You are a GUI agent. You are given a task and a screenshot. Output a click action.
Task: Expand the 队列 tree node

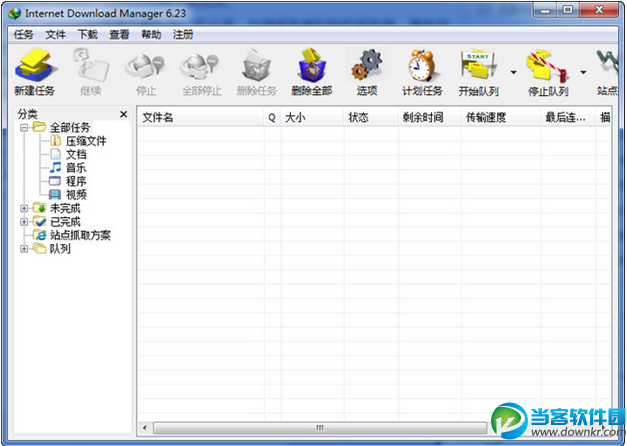point(24,249)
